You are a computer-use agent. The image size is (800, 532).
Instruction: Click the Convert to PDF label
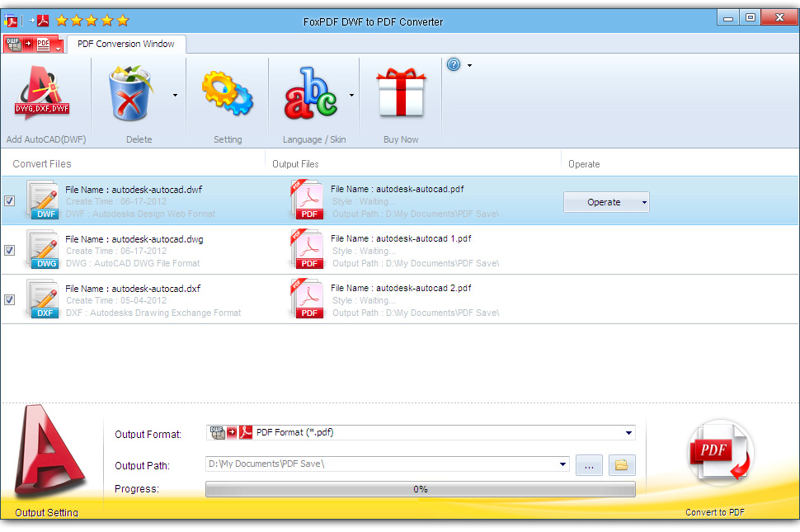(x=715, y=512)
